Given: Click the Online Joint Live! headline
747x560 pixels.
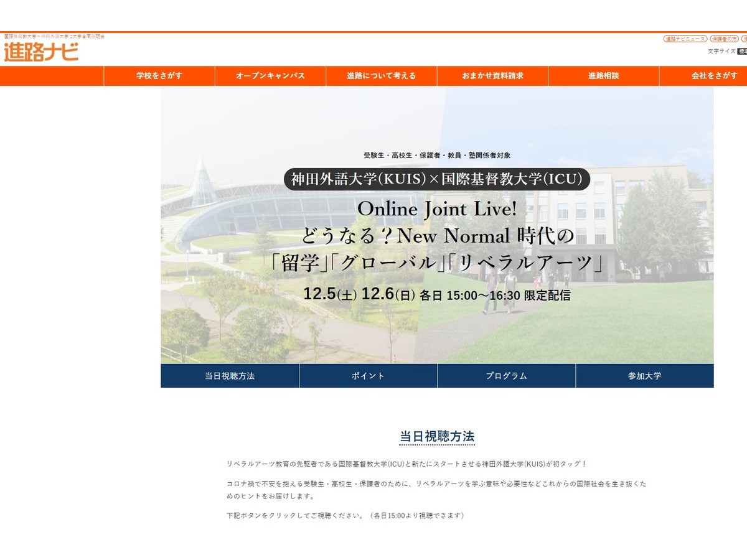Looking at the screenshot, I should point(437,210).
